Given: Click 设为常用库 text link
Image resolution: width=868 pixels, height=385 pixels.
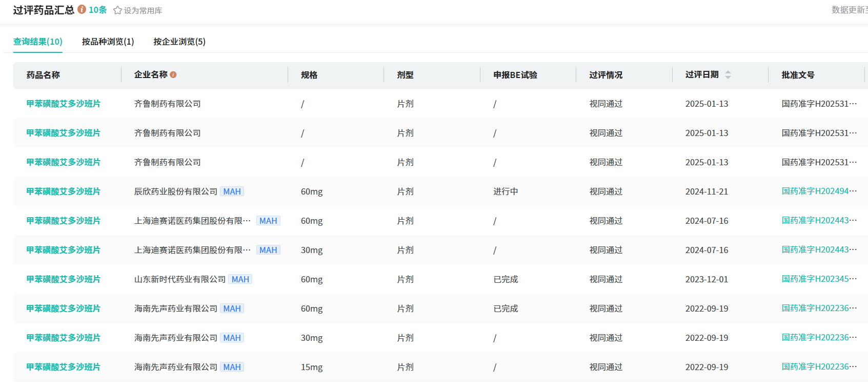Looking at the screenshot, I should pos(143,11).
